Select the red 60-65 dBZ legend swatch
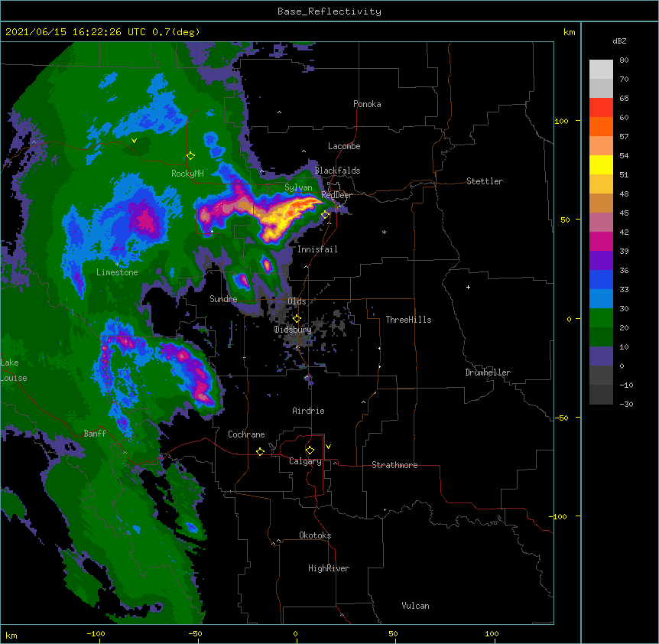Image resolution: width=659 pixels, height=644 pixels. (601, 108)
